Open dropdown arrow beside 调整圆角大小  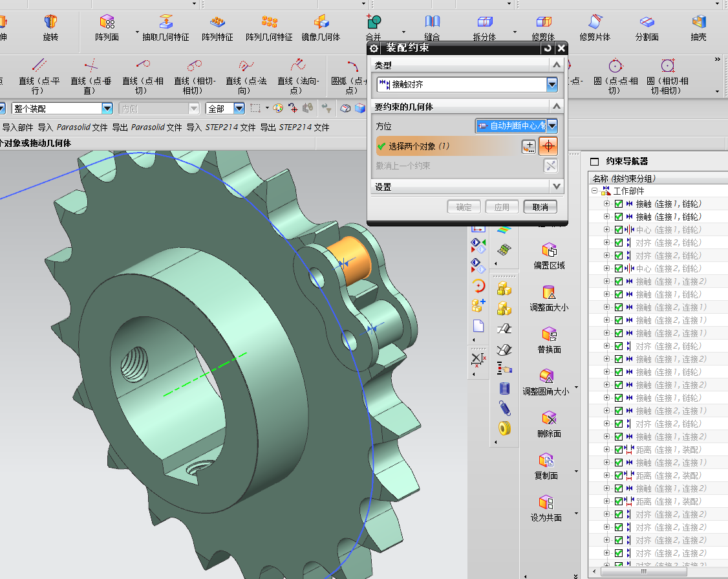(576, 387)
